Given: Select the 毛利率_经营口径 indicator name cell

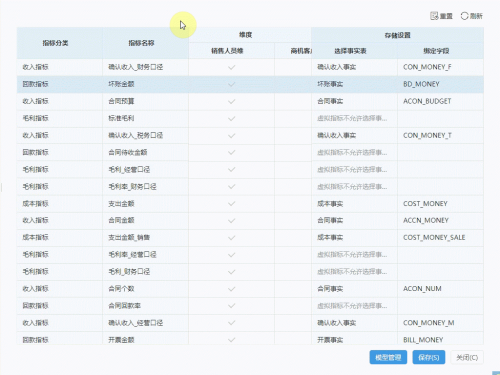Looking at the screenshot, I should point(146,255).
